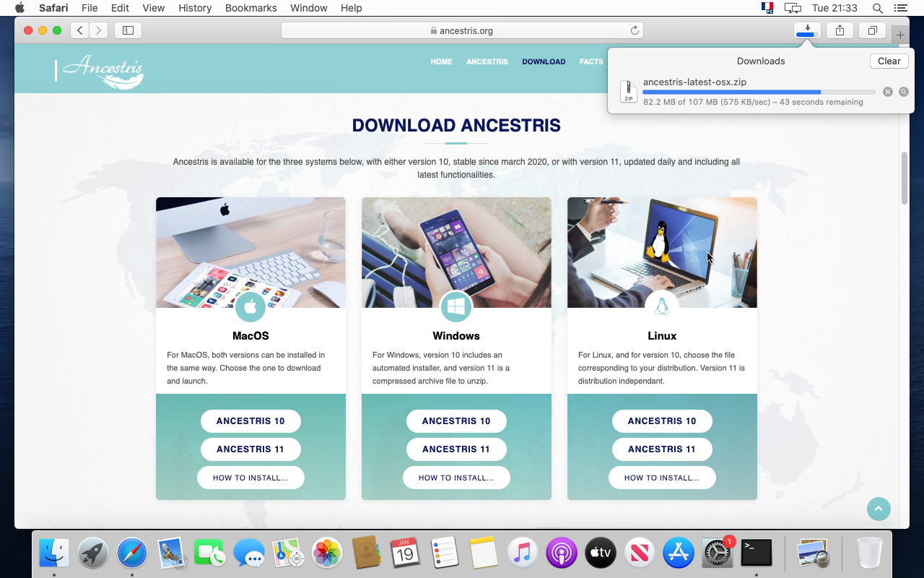Show downloads toolbar button
Viewport: 924px width, 578px height.
807,30
